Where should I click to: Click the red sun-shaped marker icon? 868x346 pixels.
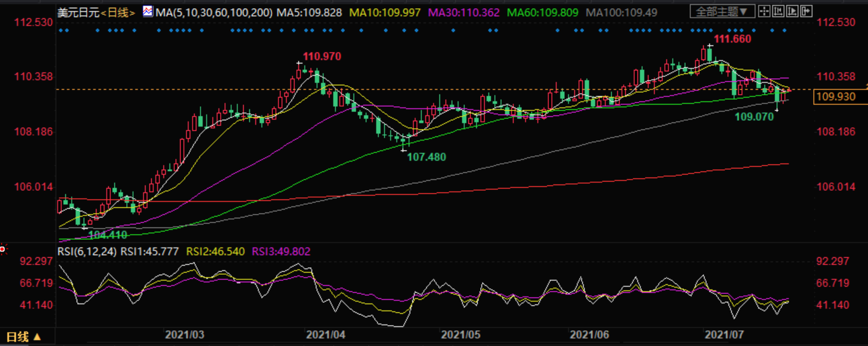(x=3, y=250)
